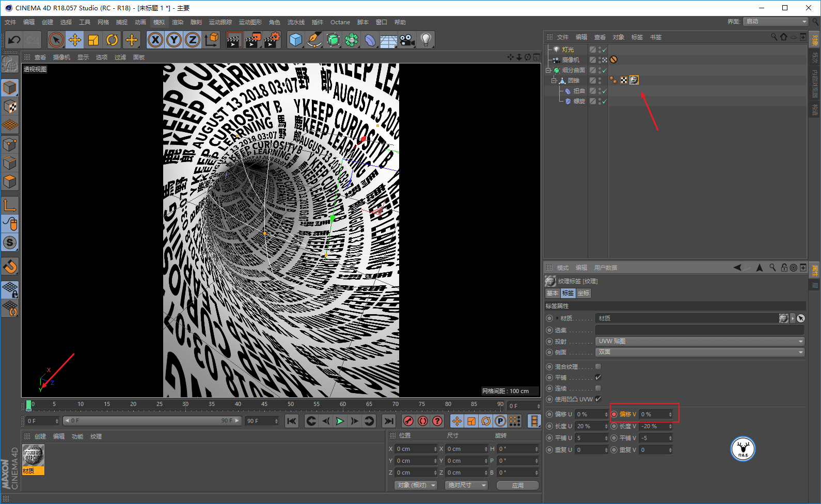
Task: Open the 渲染 menu
Action: 178,22
